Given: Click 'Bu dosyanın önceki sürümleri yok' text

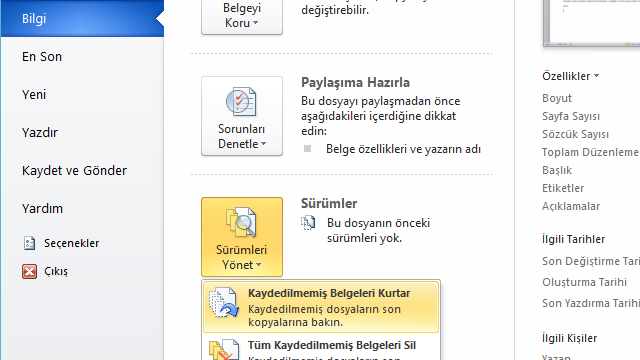Looking at the screenshot, I should (378, 231).
